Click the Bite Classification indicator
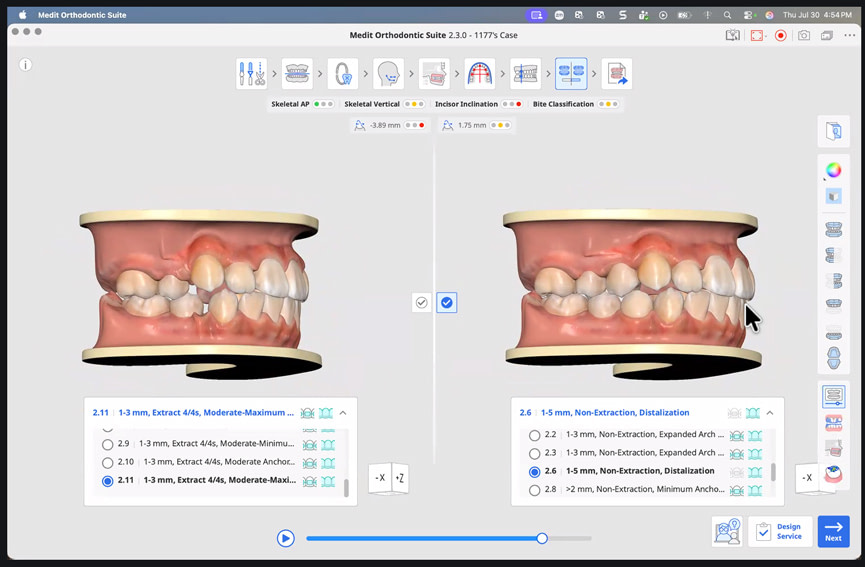Viewport: 865px width, 567px height. [575, 104]
